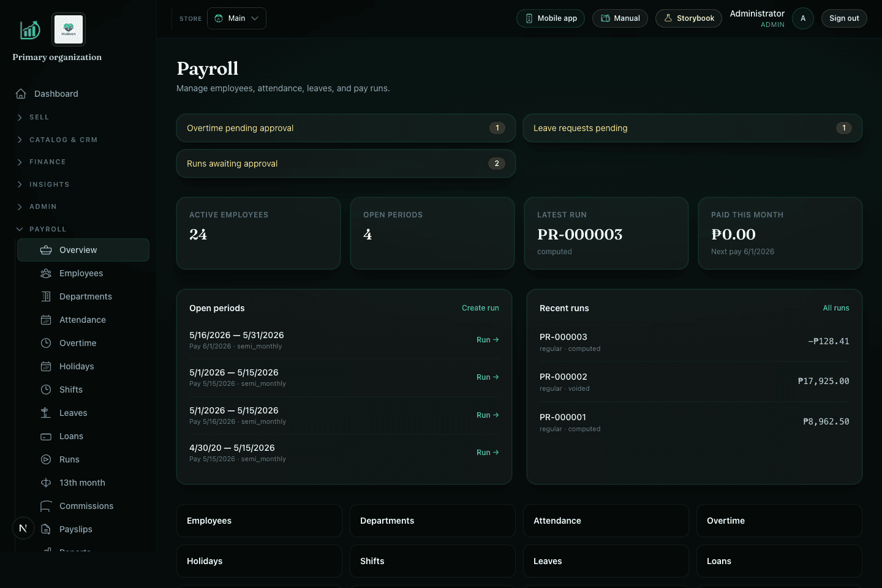Viewport: 882px width, 588px height.
Task: Run the 5/16/2026 — 5/31/2026 period
Action: (488, 340)
